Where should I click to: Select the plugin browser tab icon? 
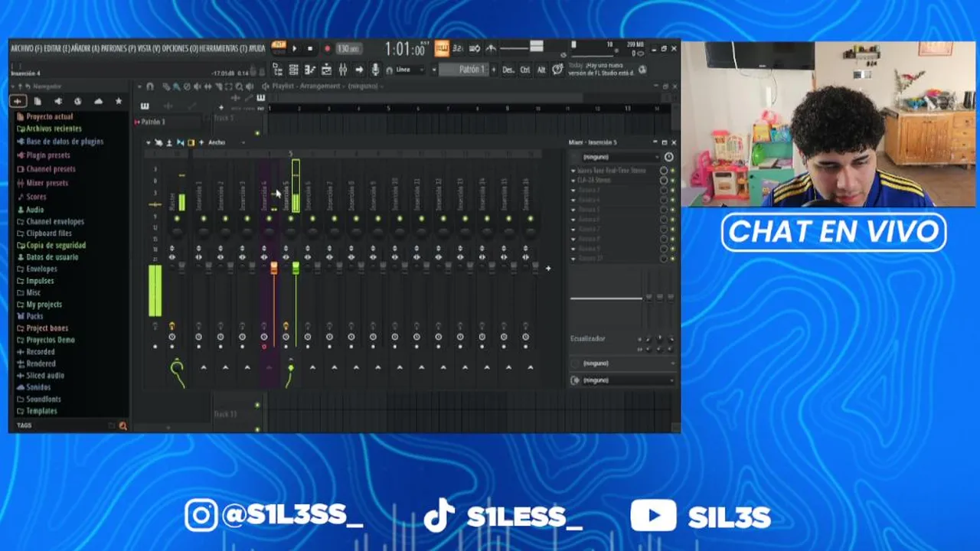tap(57, 101)
